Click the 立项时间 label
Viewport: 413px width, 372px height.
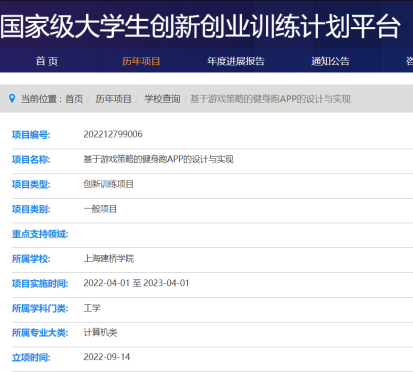click(x=31, y=358)
